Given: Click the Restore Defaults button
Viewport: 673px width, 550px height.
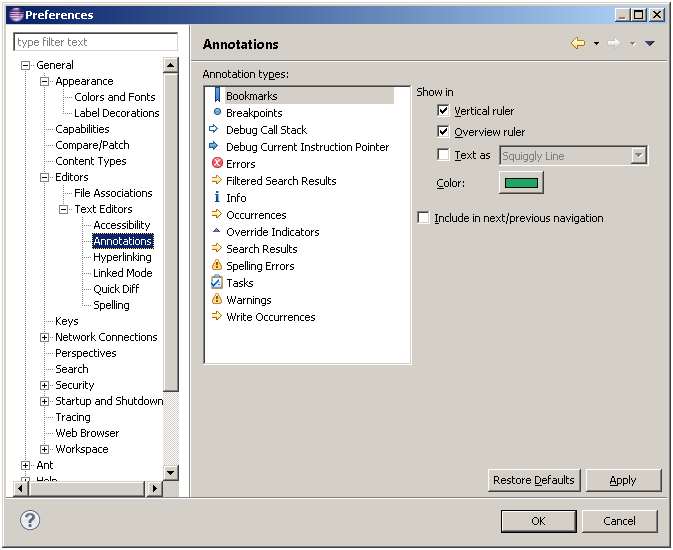Looking at the screenshot, I should pos(534,480).
